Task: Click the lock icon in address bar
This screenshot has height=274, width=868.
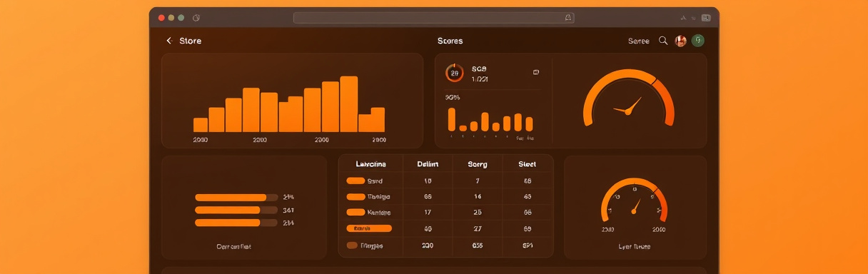Action: (x=568, y=18)
